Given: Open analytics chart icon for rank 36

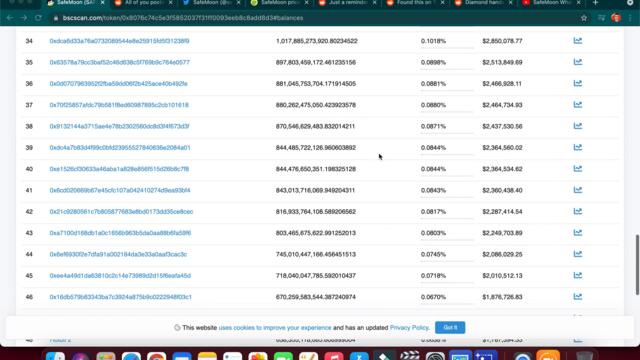Looking at the screenshot, I should tap(578, 83).
